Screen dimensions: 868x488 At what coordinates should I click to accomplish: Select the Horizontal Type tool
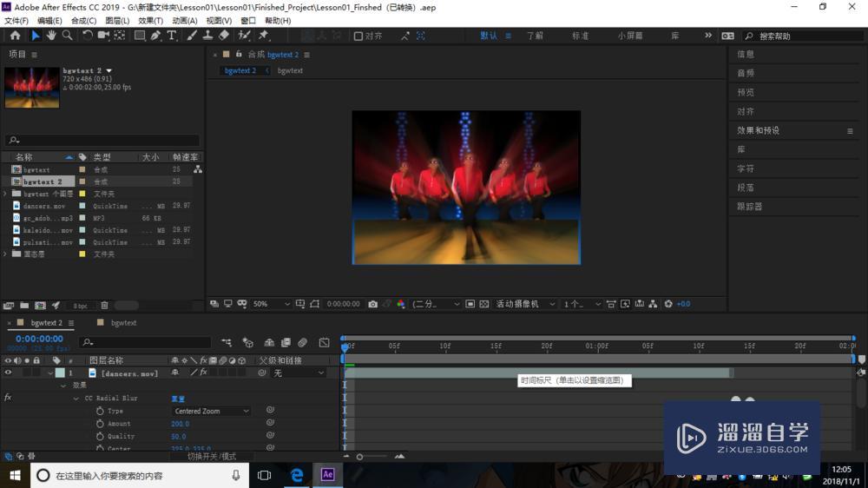click(172, 36)
